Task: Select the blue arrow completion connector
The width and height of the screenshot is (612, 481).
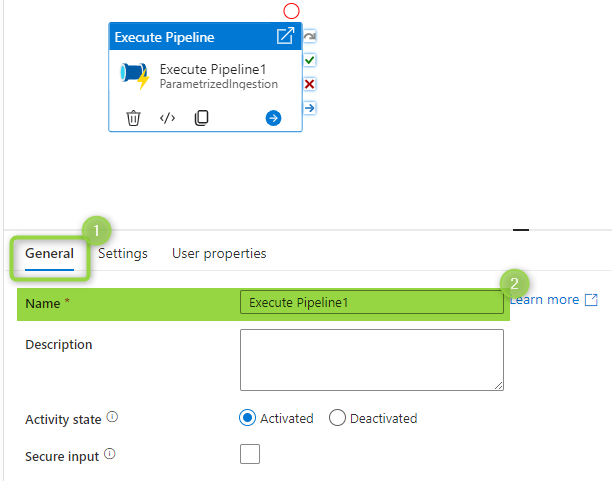Action: [x=310, y=108]
